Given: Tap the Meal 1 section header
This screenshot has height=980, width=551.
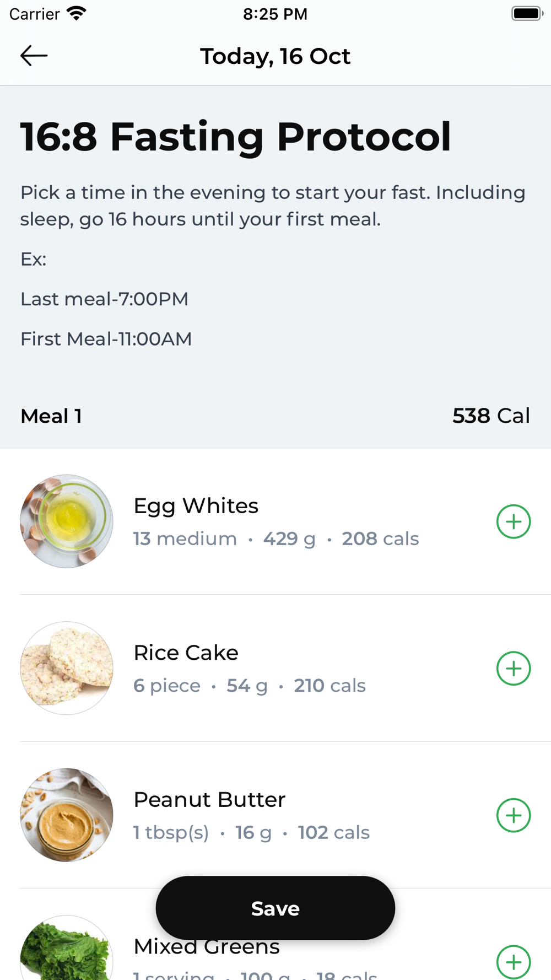Looking at the screenshot, I should pos(51,416).
